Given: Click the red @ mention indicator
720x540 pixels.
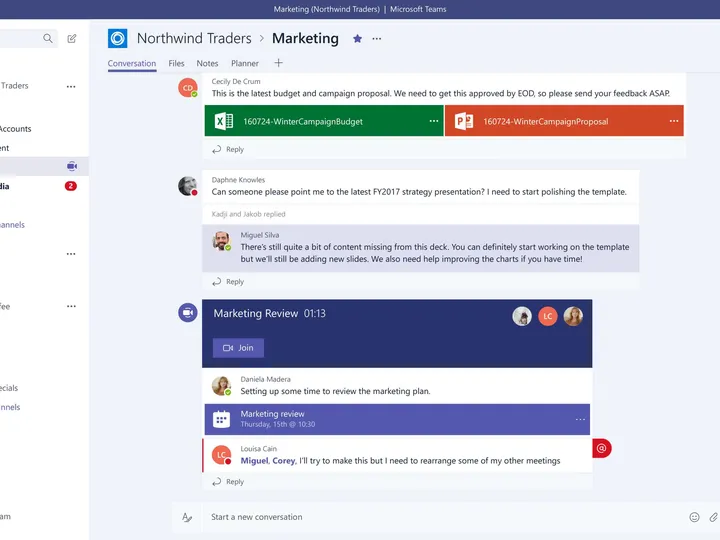Looking at the screenshot, I should (x=602, y=448).
